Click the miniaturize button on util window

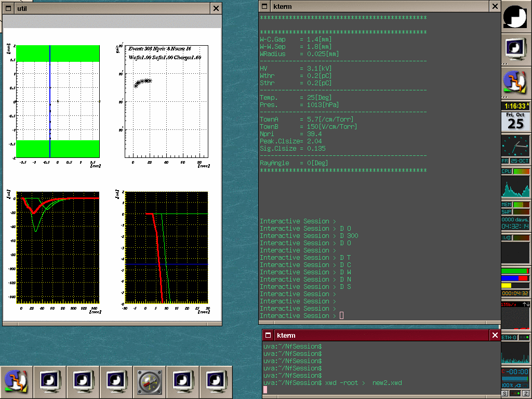(x=8, y=8)
